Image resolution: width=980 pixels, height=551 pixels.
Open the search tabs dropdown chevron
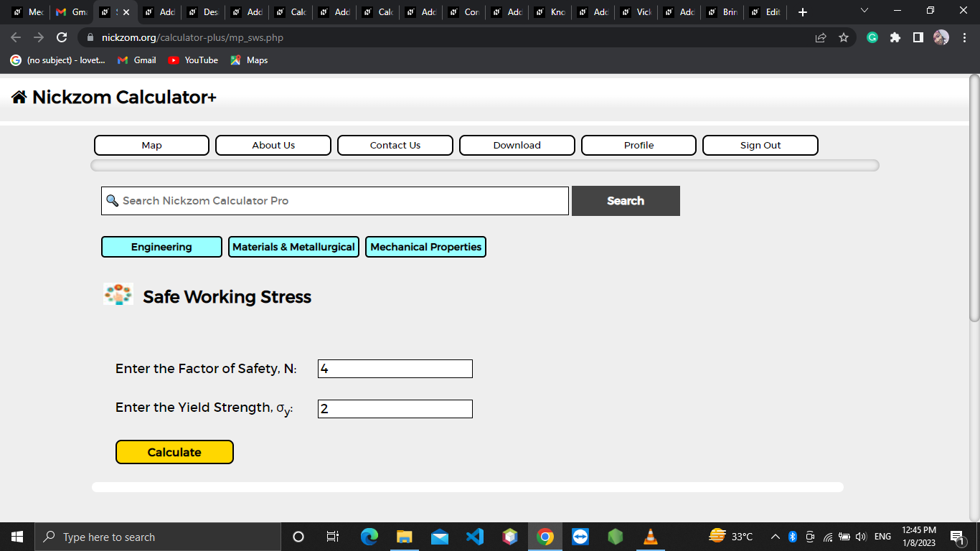(x=864, y=11)
